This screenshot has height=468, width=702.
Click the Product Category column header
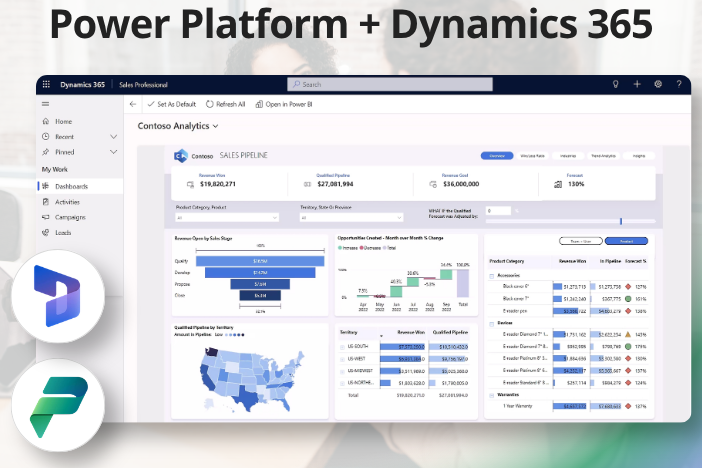[x=507, y=261]
